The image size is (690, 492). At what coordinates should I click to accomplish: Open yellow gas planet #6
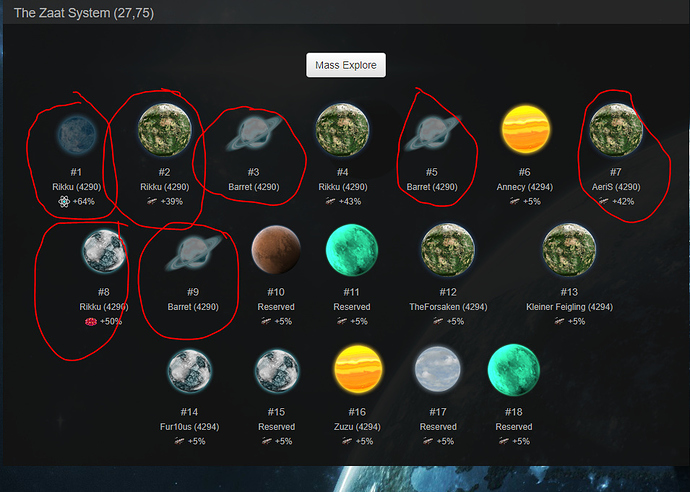click(x=526, y=129)
